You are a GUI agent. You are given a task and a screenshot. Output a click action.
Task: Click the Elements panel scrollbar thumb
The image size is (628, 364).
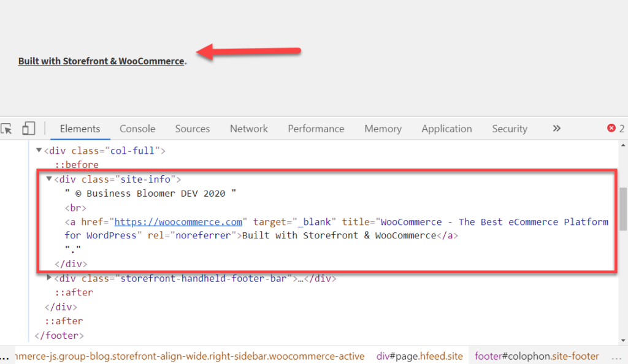click(x=623, y=209)
